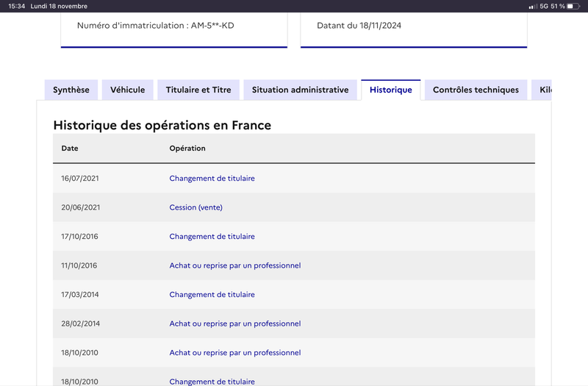The image size is (588, 386).
Task: Tap the Lundi 18 novembre date
Action: [59, 6]
